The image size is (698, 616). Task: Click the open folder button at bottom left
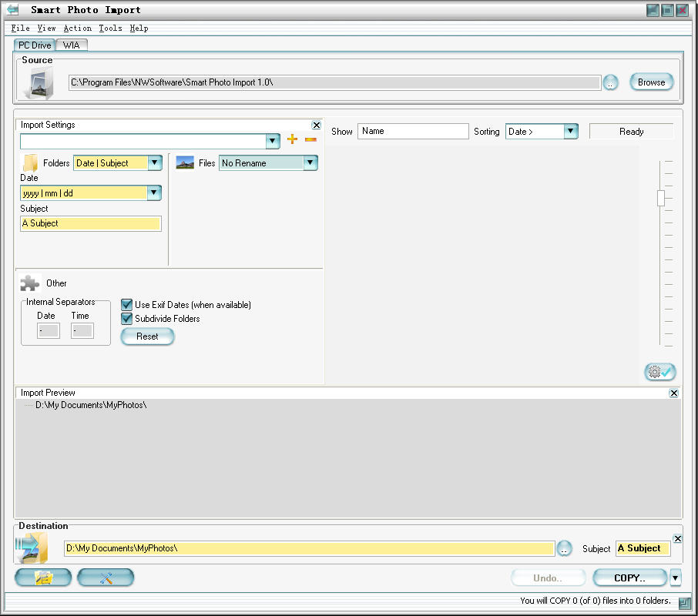click(x=43, y=577)
